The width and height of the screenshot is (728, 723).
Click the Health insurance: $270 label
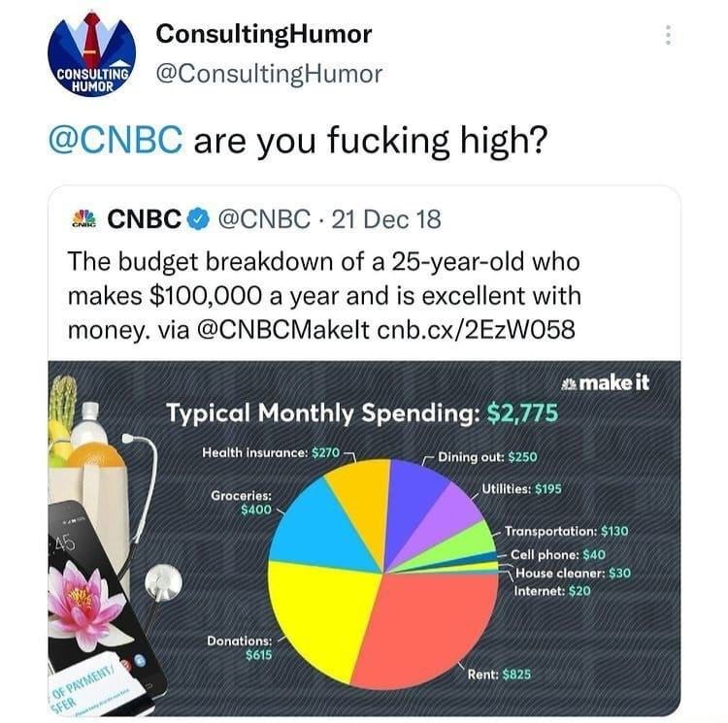(x=271, y=452)
